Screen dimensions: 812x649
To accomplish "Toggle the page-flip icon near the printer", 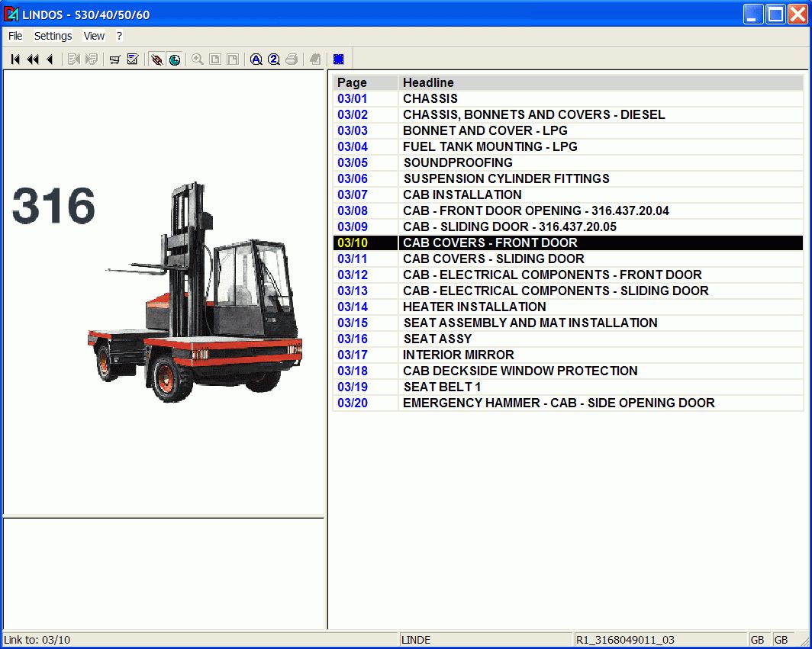I will (313, 59).
